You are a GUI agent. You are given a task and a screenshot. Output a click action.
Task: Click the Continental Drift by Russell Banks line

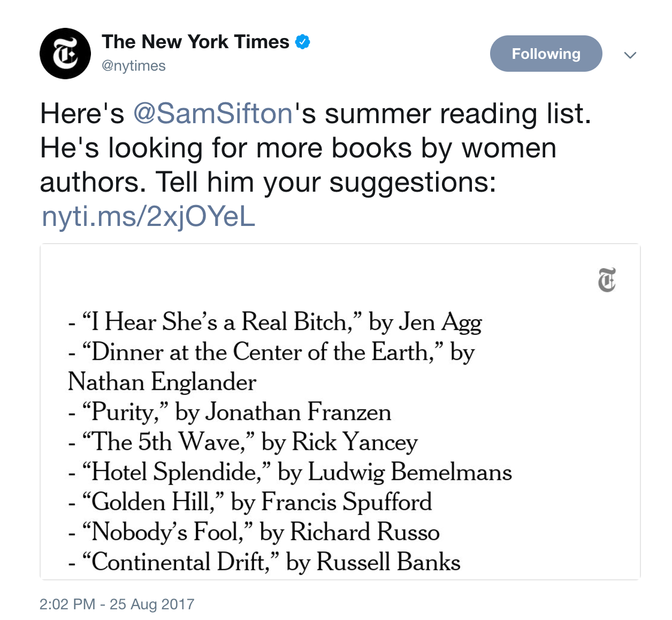coord(265,562)
